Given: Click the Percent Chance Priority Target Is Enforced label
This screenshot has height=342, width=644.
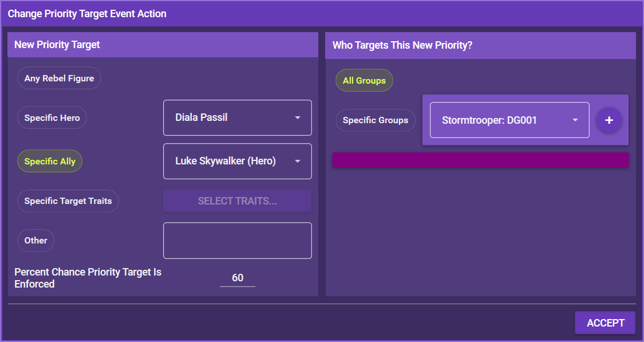Looking at the screenshot, I should click(x=88, y=278).
